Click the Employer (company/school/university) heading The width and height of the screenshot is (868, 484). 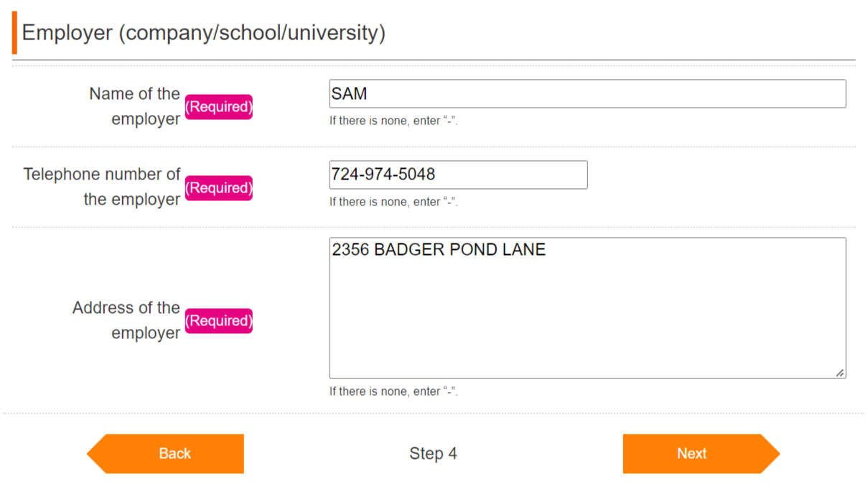(x=204, y=33)
